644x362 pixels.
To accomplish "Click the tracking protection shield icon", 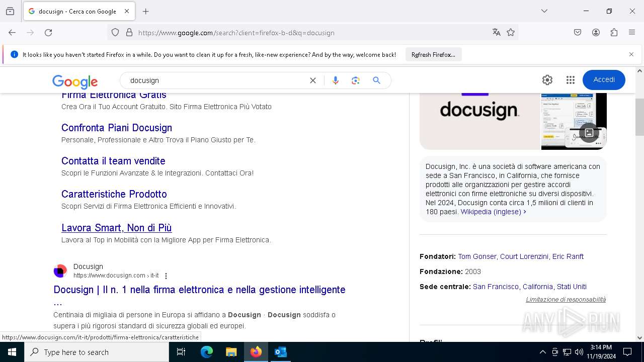I will pos(115,33).
